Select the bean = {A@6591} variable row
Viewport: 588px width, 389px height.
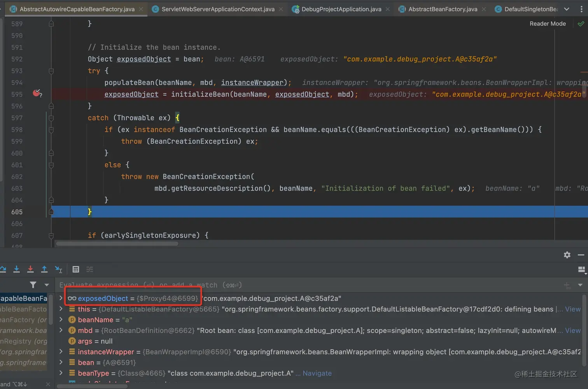tap(319, 363)
